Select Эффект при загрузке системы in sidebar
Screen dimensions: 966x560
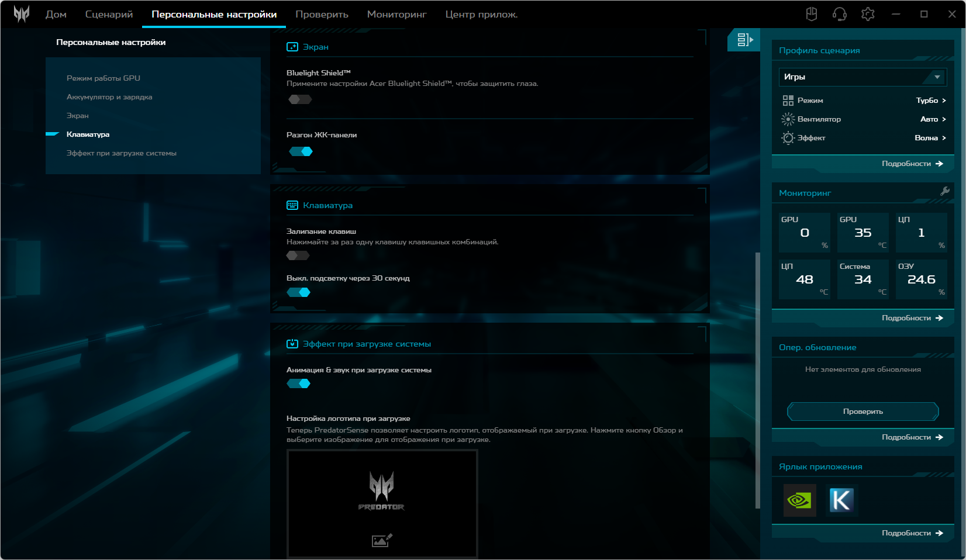[x=122, y=153]
